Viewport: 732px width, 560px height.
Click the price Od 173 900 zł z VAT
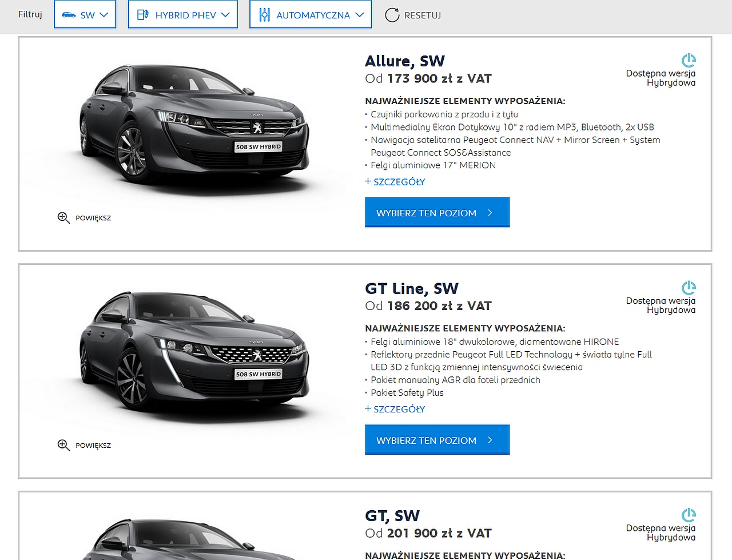[428, 79]
